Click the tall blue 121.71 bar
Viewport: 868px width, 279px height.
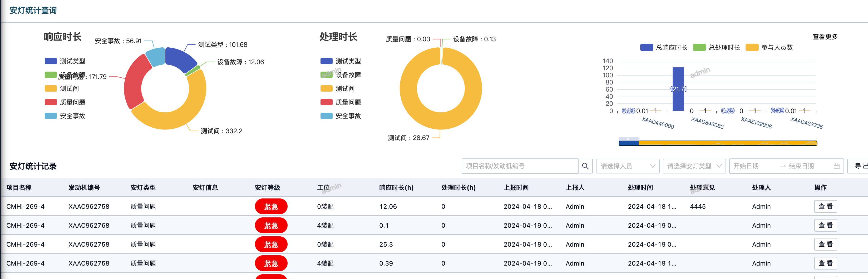[678, 89]
